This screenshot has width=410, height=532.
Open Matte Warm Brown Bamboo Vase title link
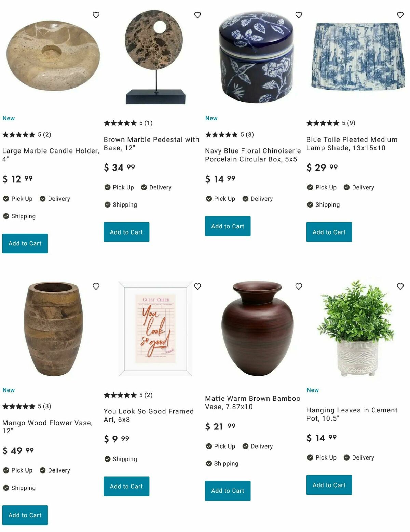click(252, 403)
